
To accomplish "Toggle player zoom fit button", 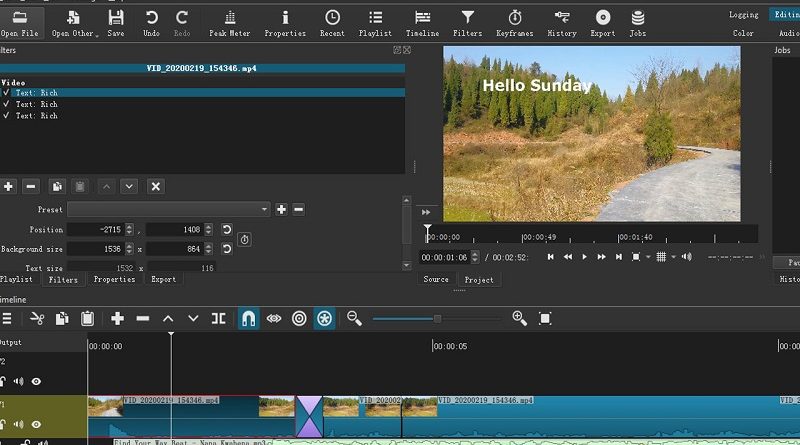I will (x=636, y=257).
